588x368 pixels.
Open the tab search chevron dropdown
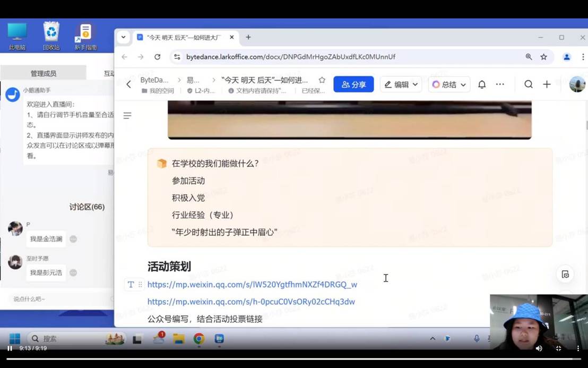coord(123,37)
